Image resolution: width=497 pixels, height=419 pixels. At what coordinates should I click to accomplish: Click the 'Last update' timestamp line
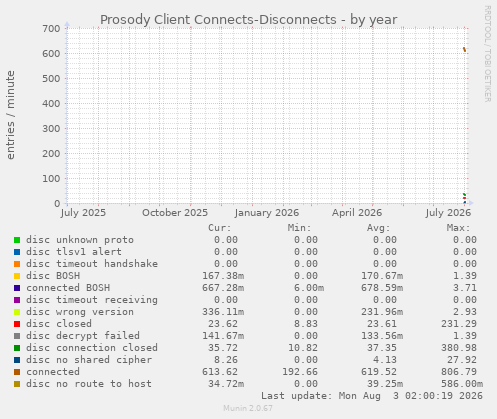tap(372, 396)
